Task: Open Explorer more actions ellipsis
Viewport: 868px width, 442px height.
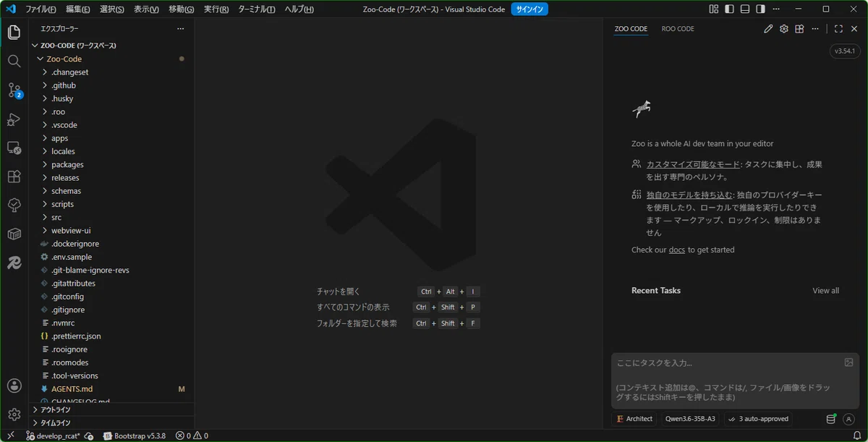Action: point(181,29)
